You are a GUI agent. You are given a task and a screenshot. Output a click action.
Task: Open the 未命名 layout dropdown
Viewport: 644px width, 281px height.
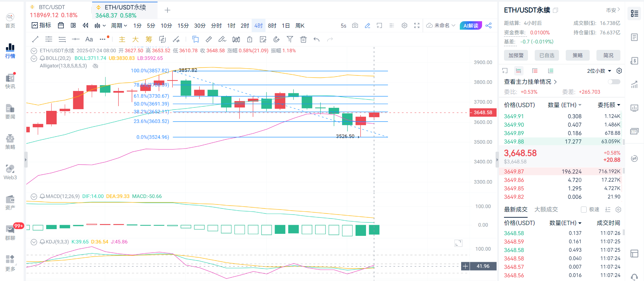(x=441, y=26)
